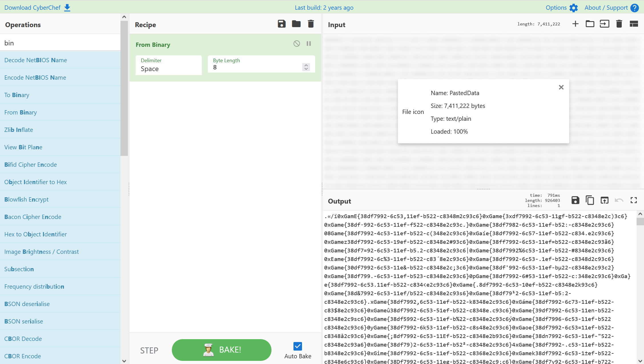Click the operations search box
The image size is (644, 364).
(x=60, y=43)
